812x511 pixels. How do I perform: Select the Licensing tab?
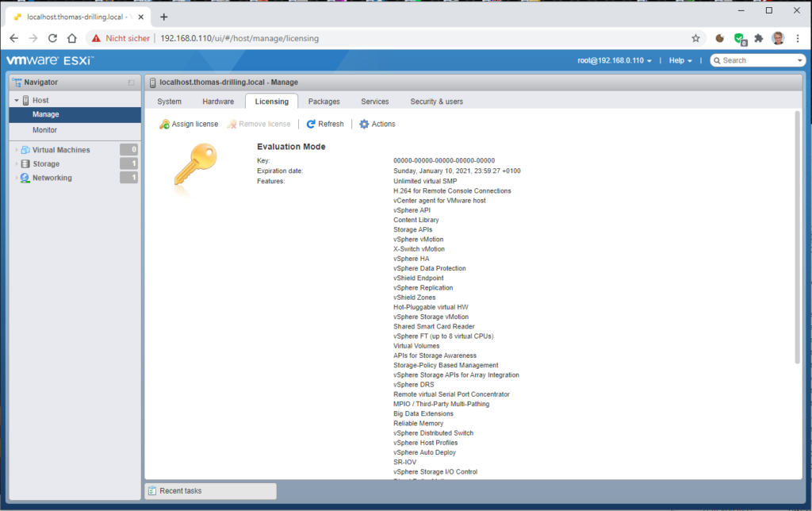coord(271,102)
